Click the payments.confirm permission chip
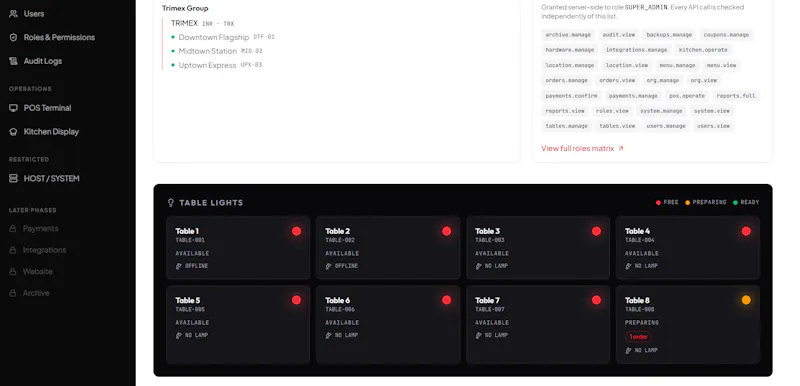The width and height of the screenshot is (800, 386). 571,96
